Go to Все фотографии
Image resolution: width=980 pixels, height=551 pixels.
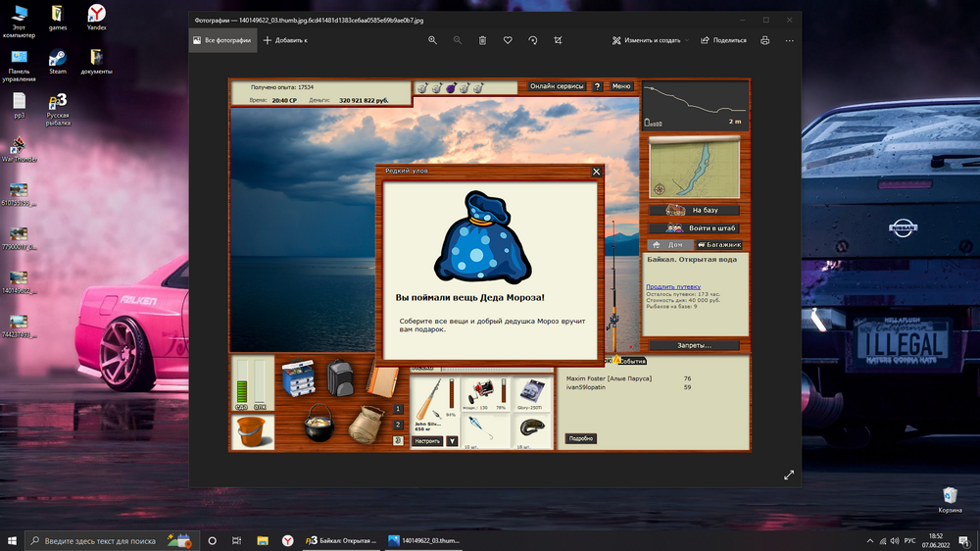click(222, 40)
